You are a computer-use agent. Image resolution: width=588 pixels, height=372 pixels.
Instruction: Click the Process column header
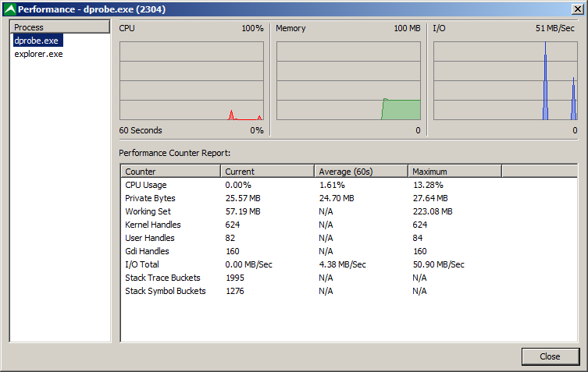click(59, 27)
